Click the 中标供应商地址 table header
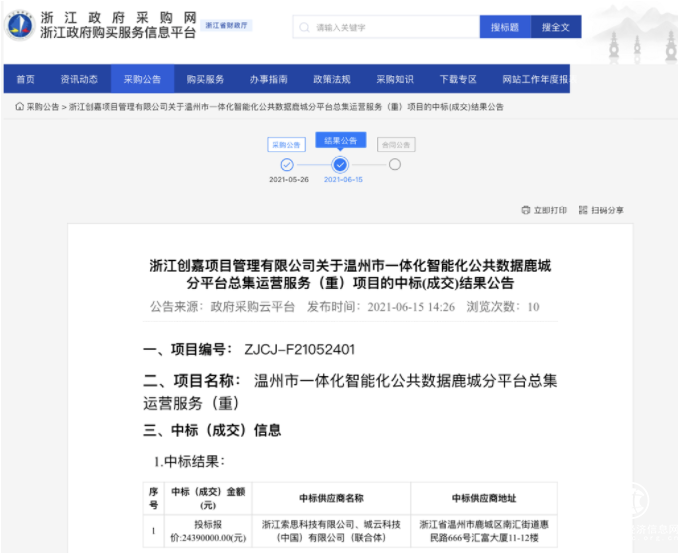 484,498
